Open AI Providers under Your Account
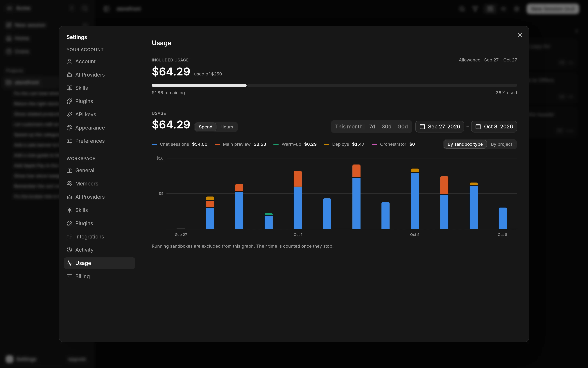The image size is (588, 368). (x=99, y=75)
